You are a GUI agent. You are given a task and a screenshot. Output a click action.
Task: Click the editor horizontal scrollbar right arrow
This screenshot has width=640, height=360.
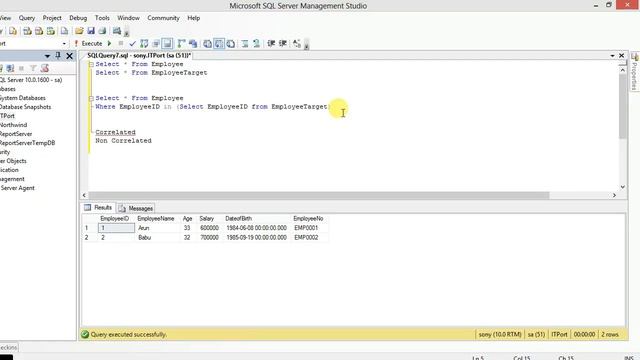click(x=614, y=196)
